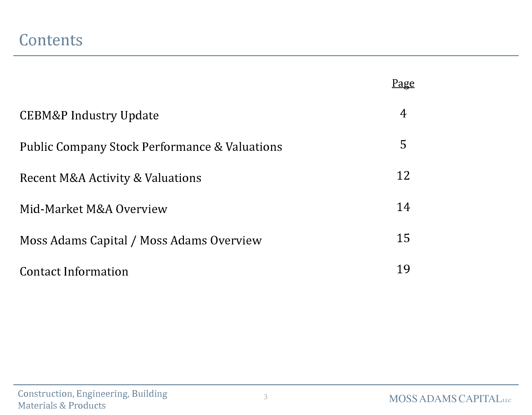Click the divider line below Contents title
532x415 pixels.
pyautogui.click(x=266, y=56)
